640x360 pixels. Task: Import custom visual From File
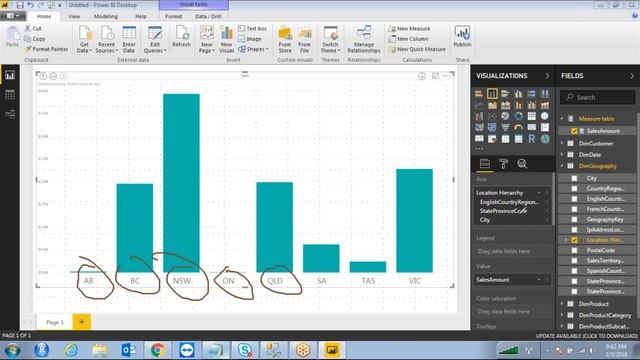[304, 39]
